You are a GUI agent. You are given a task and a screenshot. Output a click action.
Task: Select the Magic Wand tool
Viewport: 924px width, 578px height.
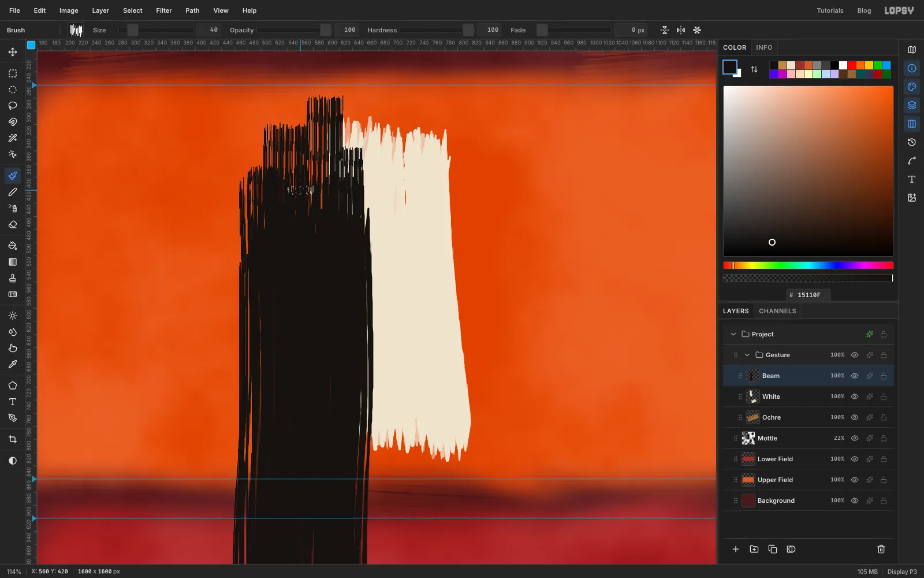click(x=13, y=138)
